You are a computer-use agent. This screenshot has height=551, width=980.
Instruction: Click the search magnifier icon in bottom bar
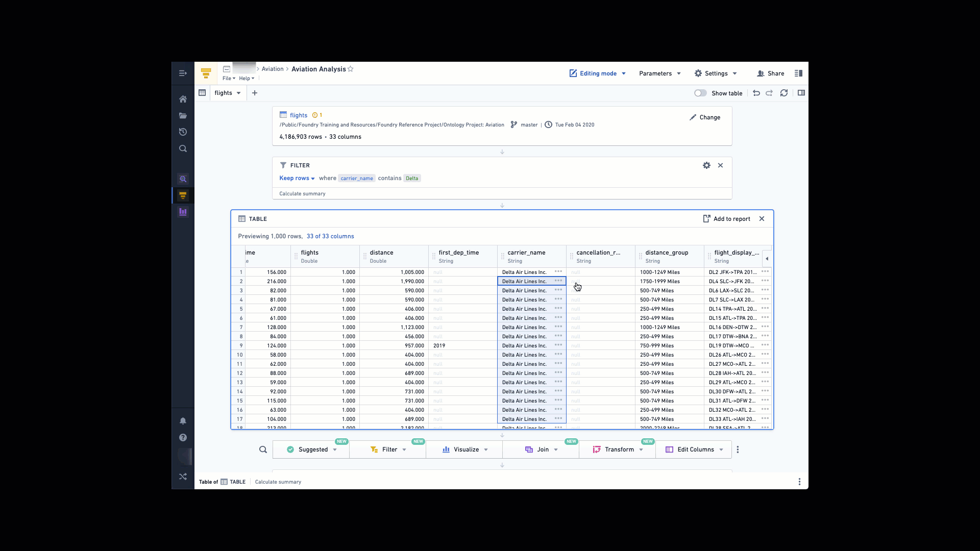point(263,449)
